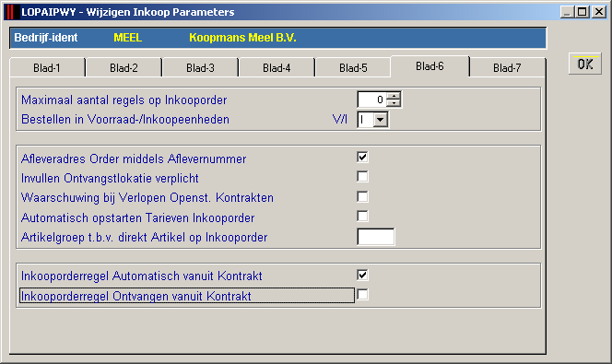This screenshot has width=612, height=364.
Task: Click label 'Bestellen in Voorraad-/Inkoopeenheden'
Action: tap(125, 120)
